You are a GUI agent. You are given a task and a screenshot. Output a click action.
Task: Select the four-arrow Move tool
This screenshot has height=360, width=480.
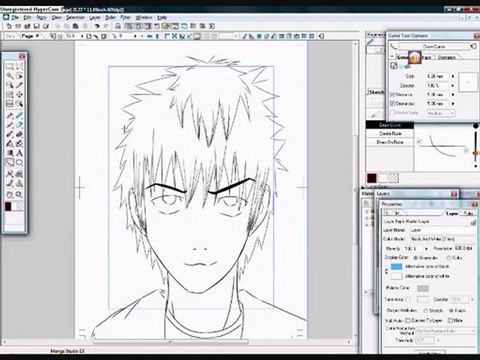(19, 95)
